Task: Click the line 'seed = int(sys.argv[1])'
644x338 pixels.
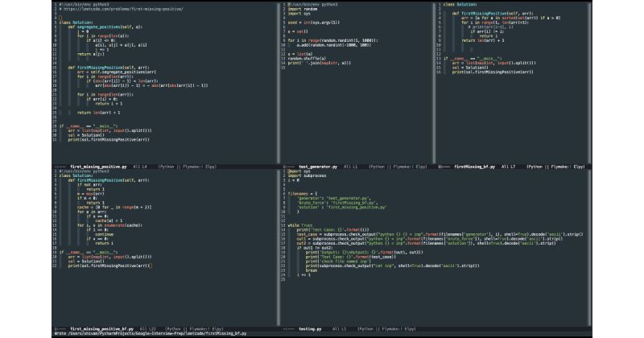Action: coord(314,23)
